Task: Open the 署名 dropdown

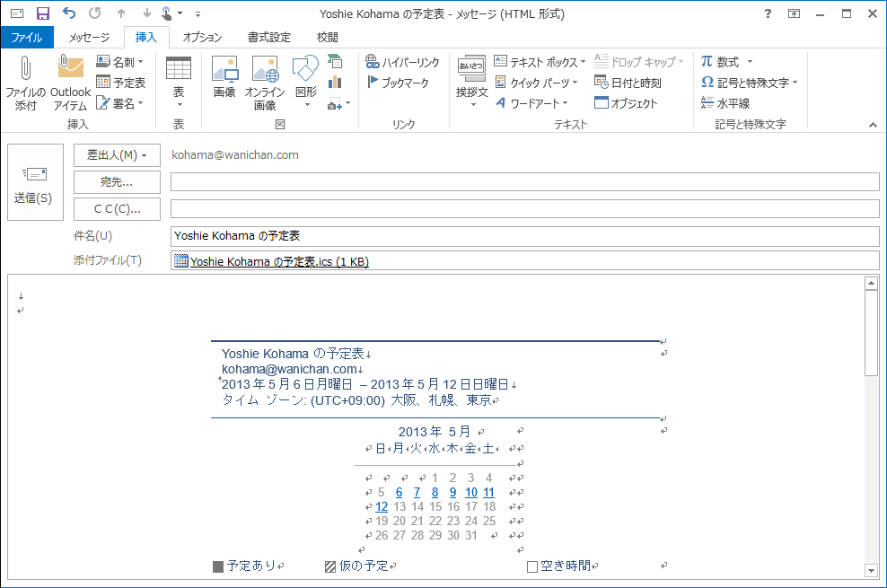Action: (x=120, y=103)
